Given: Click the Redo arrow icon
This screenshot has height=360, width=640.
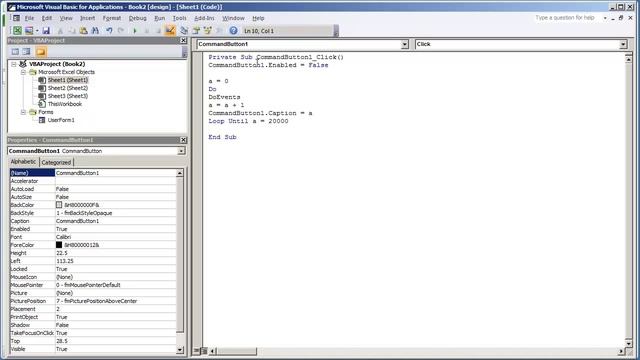Looking at the screenshot, I should (x=121, y=31).
